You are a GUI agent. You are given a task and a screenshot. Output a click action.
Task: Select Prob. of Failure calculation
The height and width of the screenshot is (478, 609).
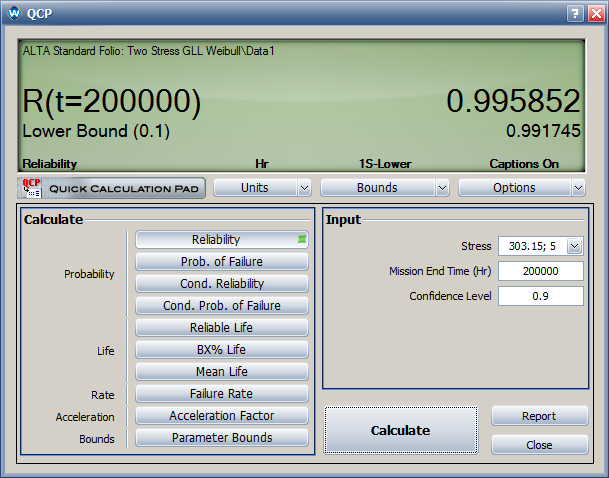tap(222, 262)
